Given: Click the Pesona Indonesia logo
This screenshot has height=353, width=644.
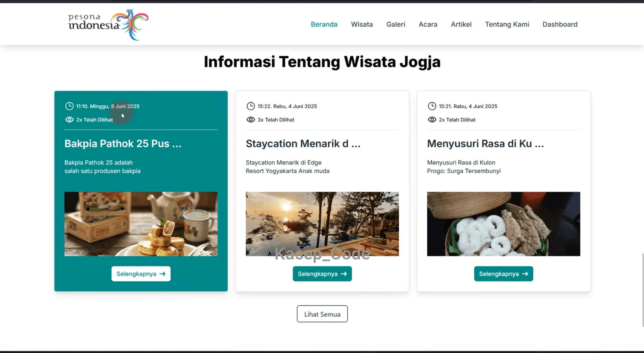Looking at the screenshot, I should coord(108,24).
